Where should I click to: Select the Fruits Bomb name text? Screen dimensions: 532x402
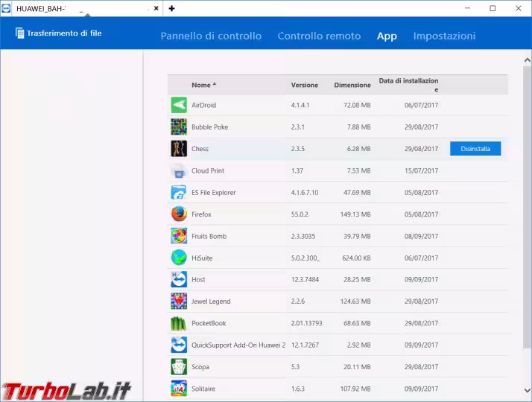(x=209, y=236)
